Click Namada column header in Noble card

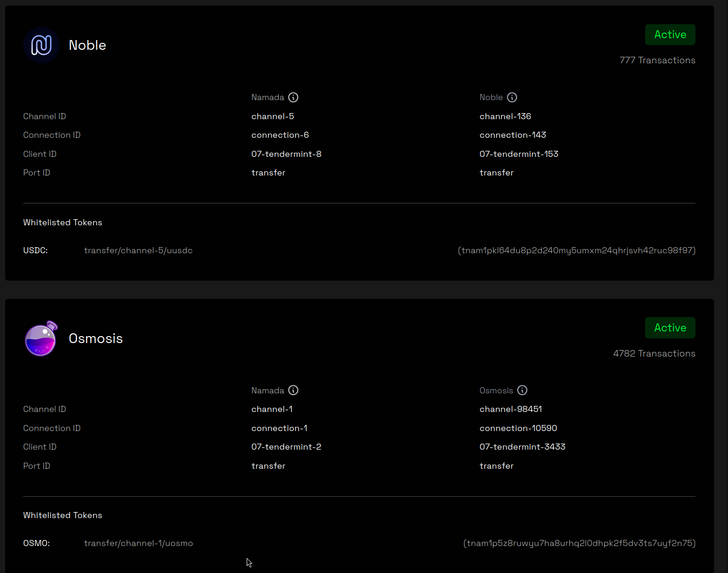pos(268,97)
